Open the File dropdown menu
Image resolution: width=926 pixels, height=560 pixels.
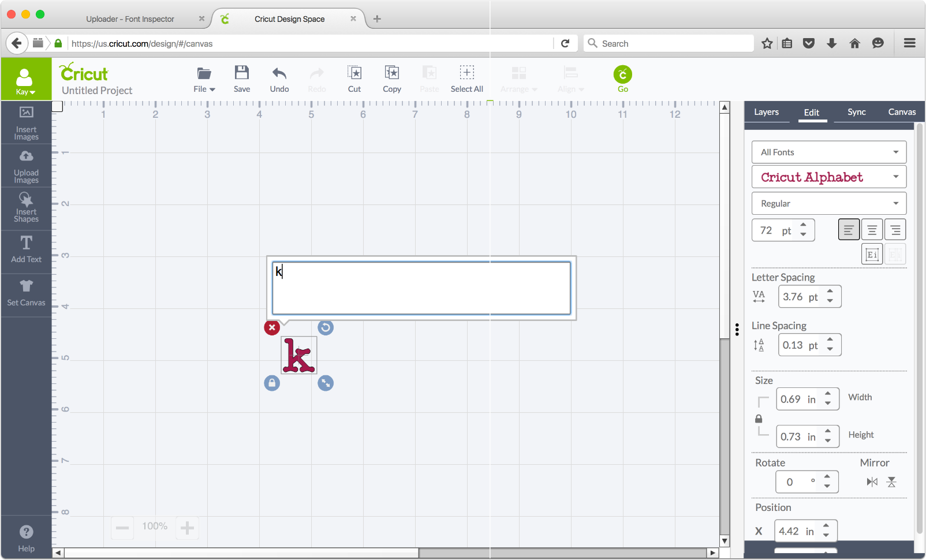204,79
